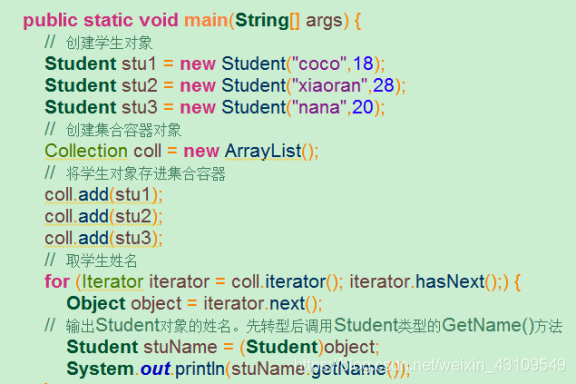
Task: Click the italic out field in System.out
Action: point(155,369)
